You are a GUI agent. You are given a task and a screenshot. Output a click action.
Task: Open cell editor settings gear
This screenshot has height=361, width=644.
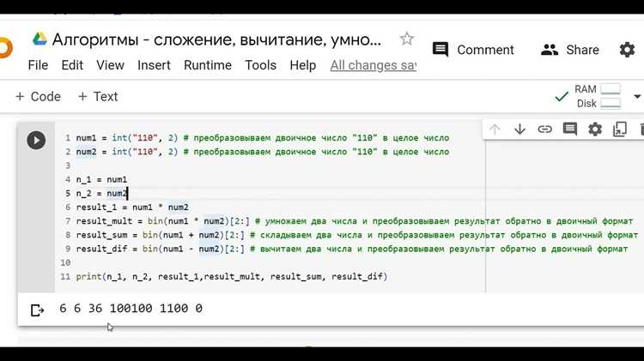click(x=595, y=129)
